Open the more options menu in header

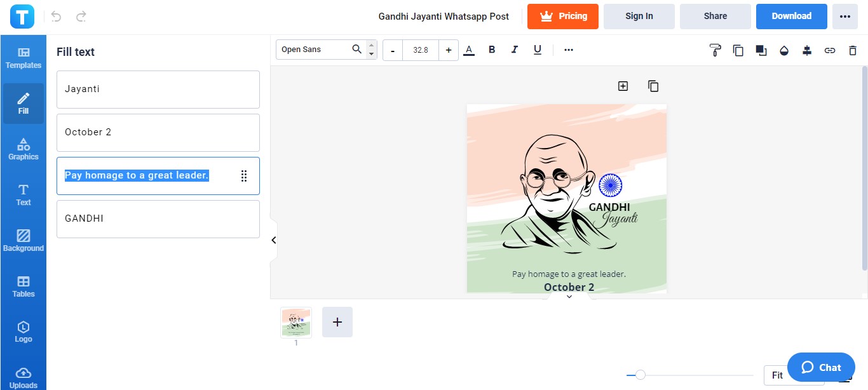[845, 17]
